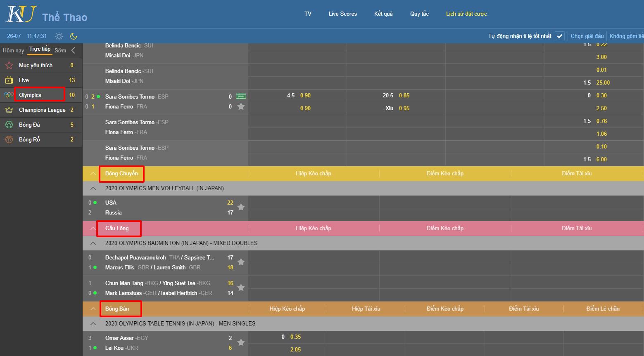Bet on 4.5 handicap odds 0.90
This screenshot has height=356, width=644.
tap(305, 95)
